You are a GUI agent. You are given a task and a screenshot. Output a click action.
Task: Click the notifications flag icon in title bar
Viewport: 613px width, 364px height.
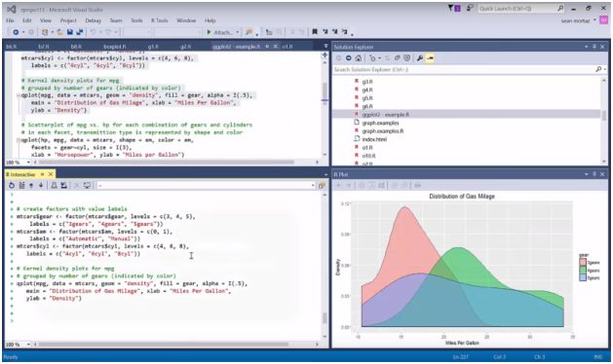454,8
